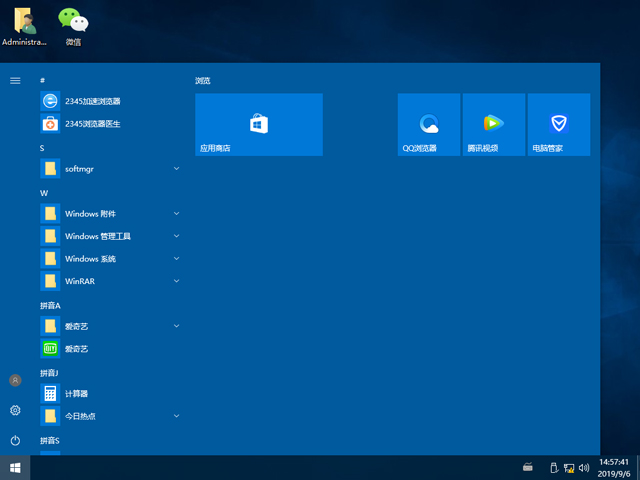Launch the QQ浏览器 tile
Image resolution: width=640 pixels, height=480 pixels.
click(429, 124)
